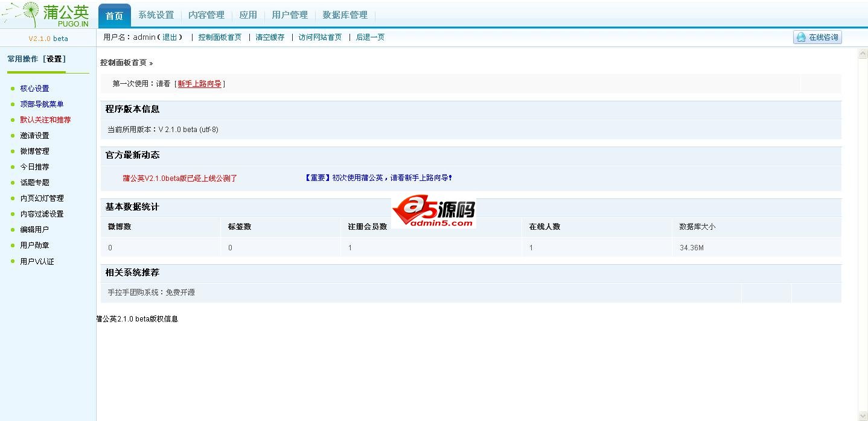Click the scrollbar down arrow
The height and width of the screenshot is (421, 868).
(863, 416)
